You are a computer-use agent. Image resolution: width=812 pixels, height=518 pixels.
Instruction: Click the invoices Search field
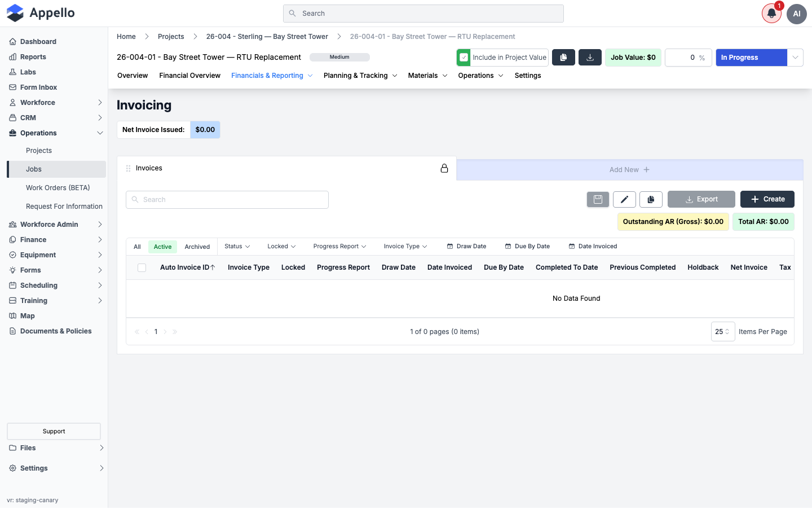coord(227,200)
